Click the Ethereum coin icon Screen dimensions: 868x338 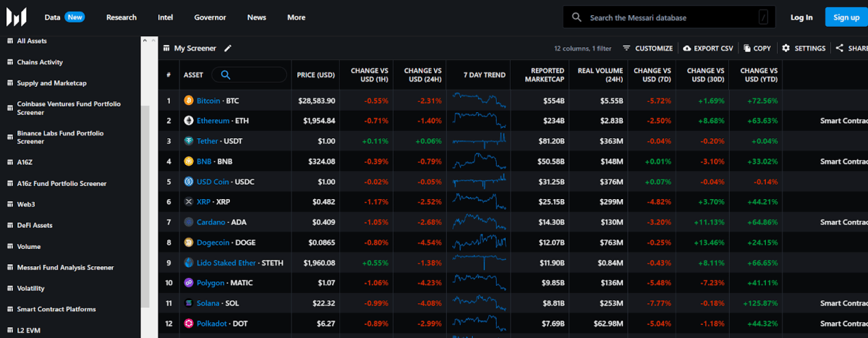click(x=189, y=121)
